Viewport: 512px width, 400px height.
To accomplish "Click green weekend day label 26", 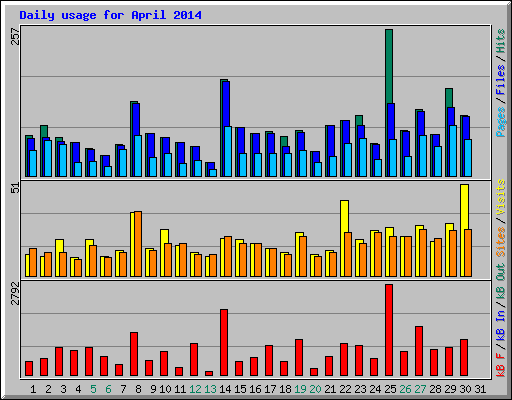I will click(x=405, y=389).
